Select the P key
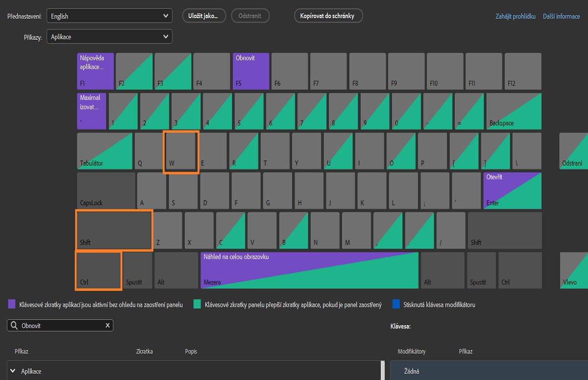 click(432, 151)
